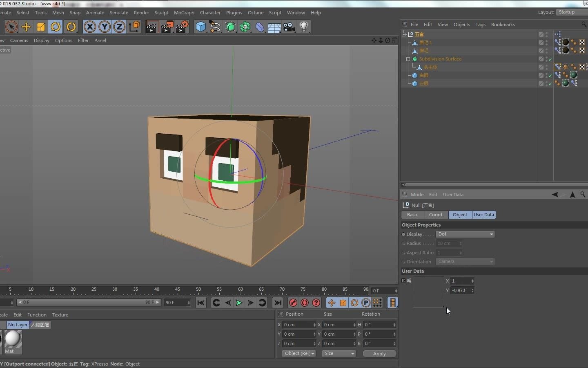Switch the coordinate system icon
This screenshot has height=368, width=588.
tap(134, 27)
